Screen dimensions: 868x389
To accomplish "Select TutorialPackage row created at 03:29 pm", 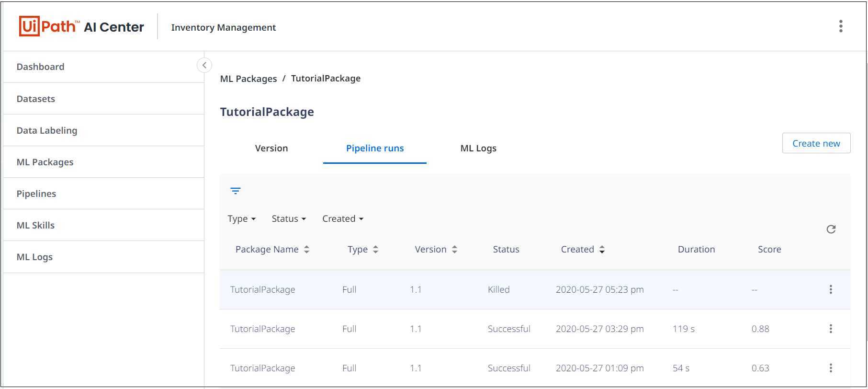I will (535, 329).
